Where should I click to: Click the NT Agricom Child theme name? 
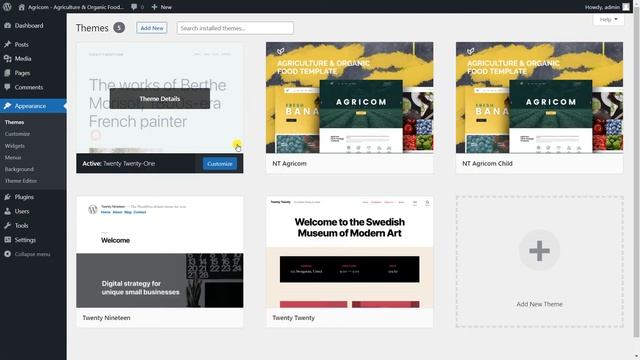click(487, 163)
